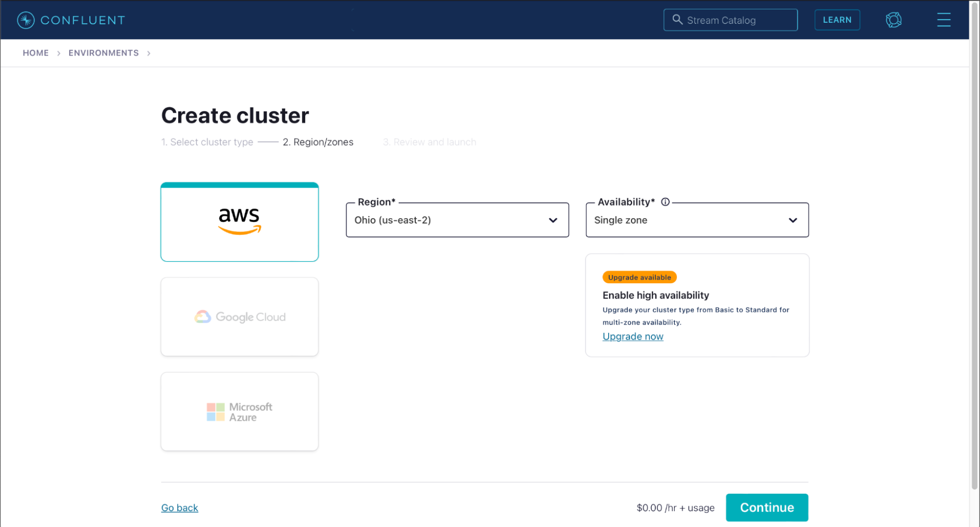Image resolution: width=980 pixels, height=527 pixels.
Task: Click the LEARN button
Action: coord(837,20)
